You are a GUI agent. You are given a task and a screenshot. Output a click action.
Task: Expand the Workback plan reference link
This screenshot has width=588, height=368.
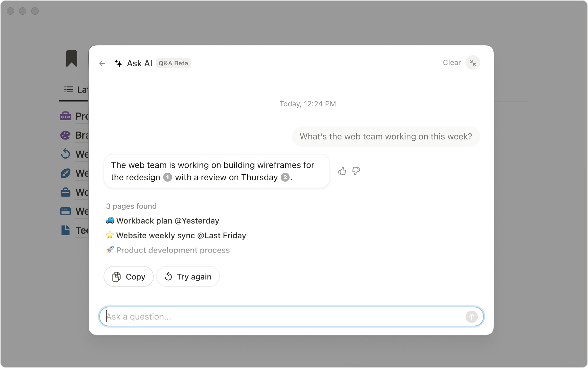point(163,220)
